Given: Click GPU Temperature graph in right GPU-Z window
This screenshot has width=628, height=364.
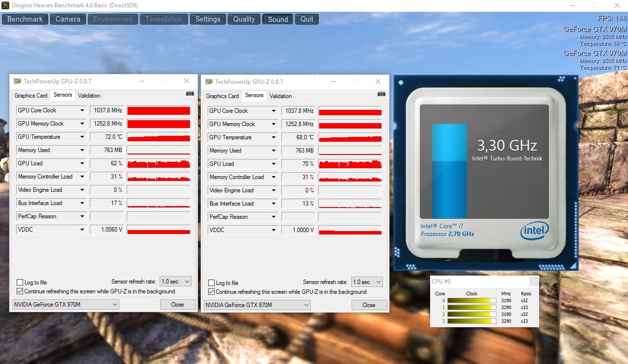Looking at the screenshot, I should click(350, 137).
